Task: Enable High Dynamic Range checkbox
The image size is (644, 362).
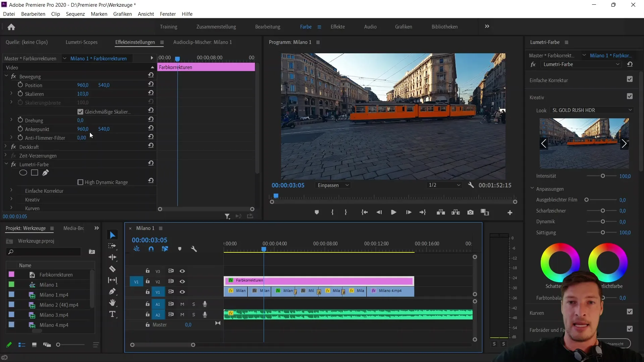Action: pos(80,182)
